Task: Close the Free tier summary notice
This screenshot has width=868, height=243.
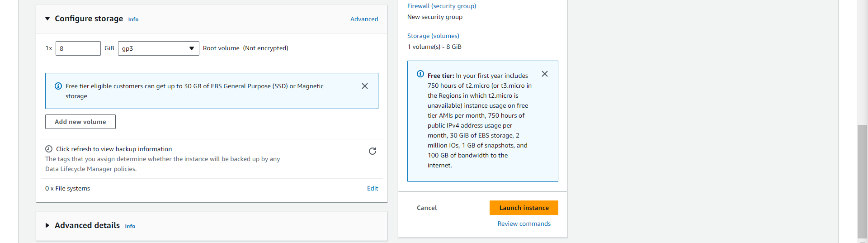Action: click(x=545, y=74)
